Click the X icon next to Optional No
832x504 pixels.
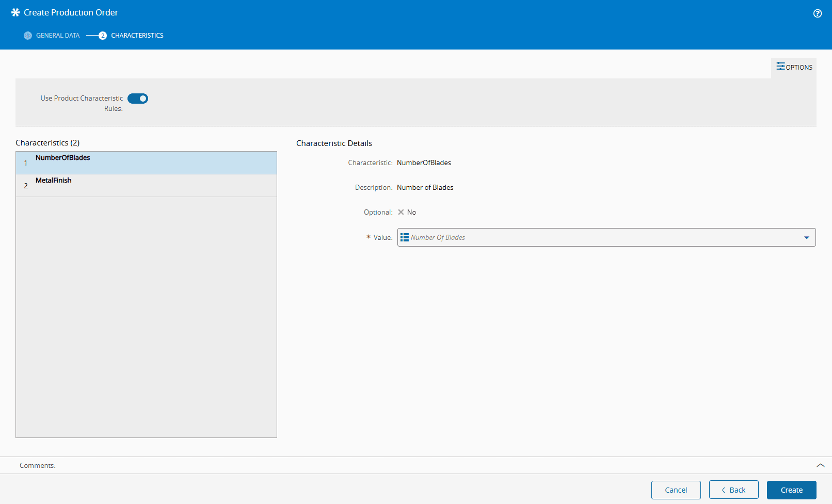tap(401, 212)
